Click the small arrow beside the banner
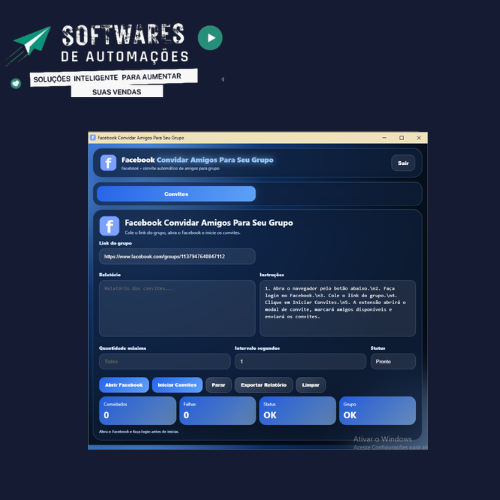This screenshot has height=500, width=500. pyautogui.click(x=223, y=79)
